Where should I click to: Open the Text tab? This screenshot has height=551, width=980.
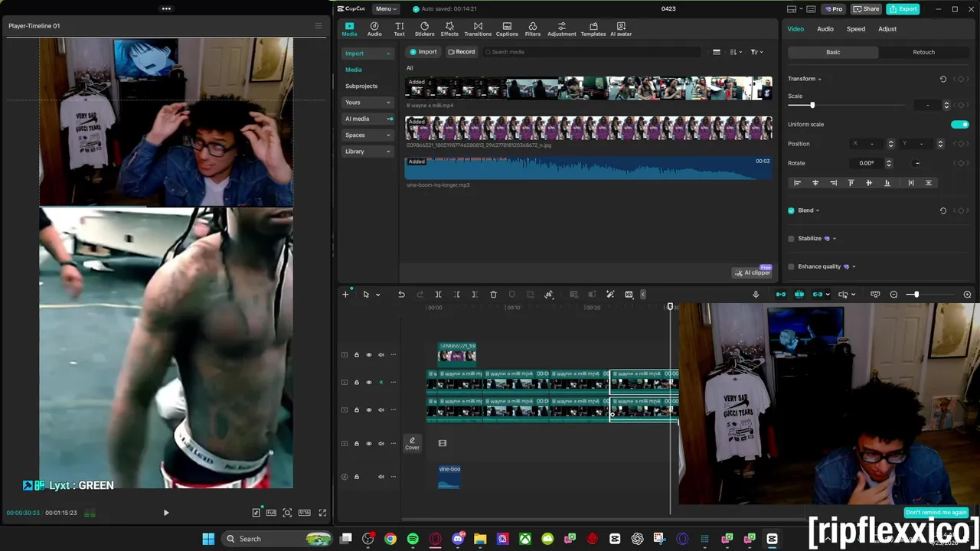point(399,29)
